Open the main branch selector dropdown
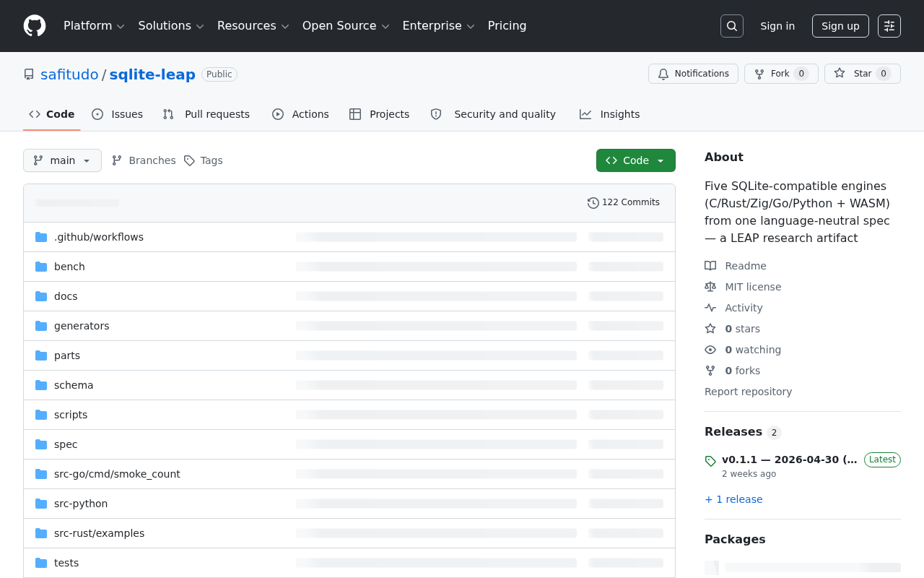Viewport: 924px width, 578px height. click(62, 160)
